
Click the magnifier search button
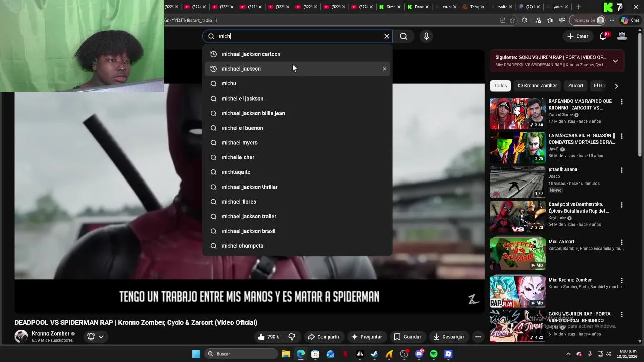(x=404, y=36)
